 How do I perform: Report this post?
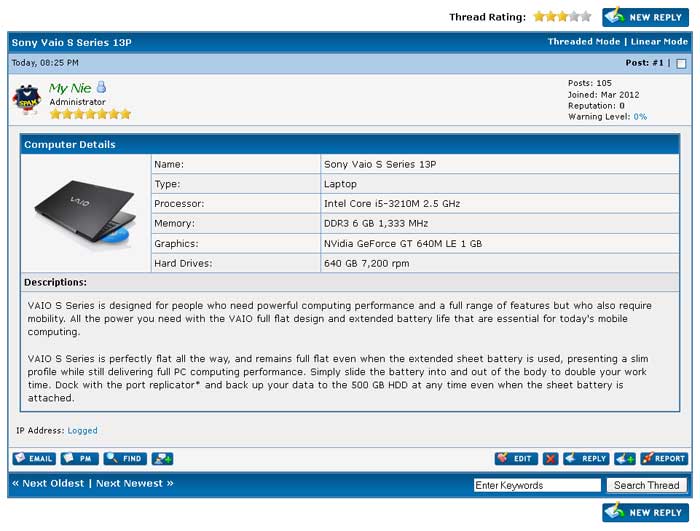tap(664, 458)
